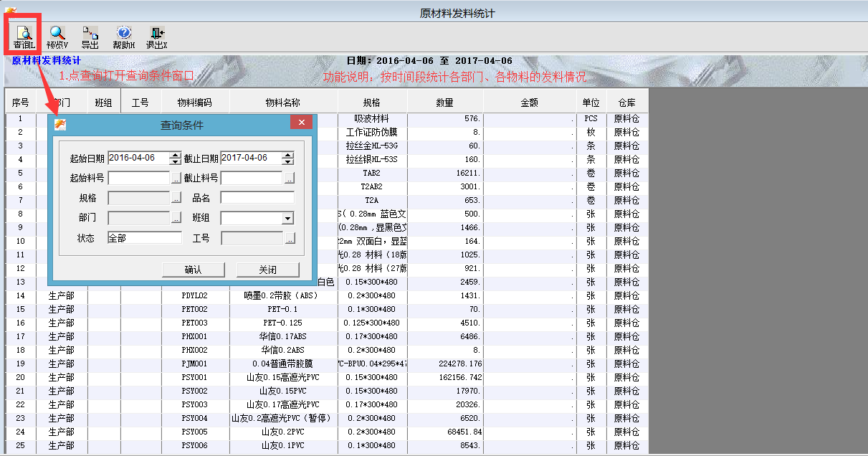Expand the 班组 dropdown list
The image size is (868, 456).
(x=288, y=218)
